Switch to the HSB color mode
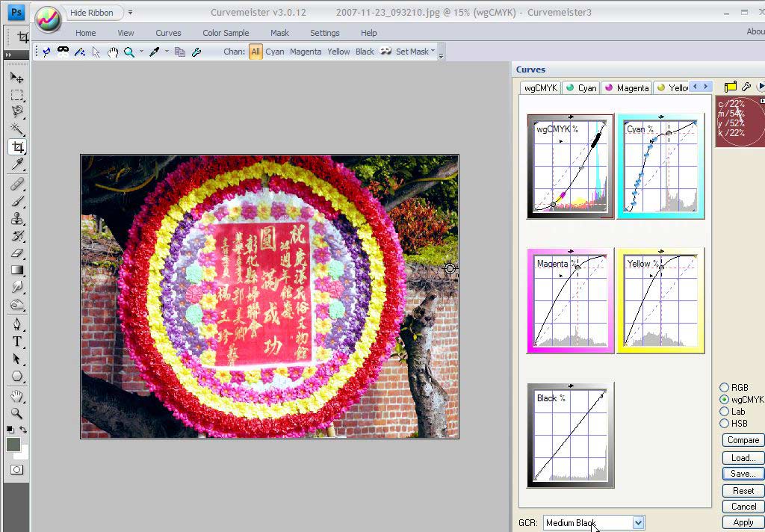 click(x=724, y=424)
